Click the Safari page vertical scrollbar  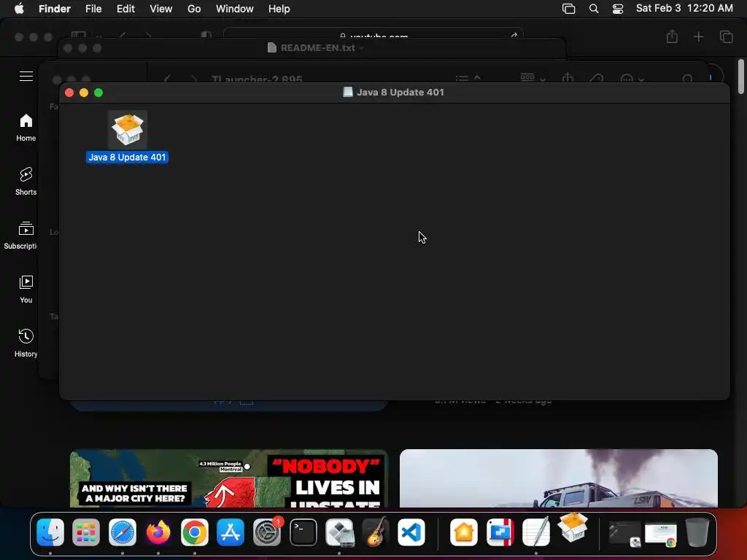741,76
